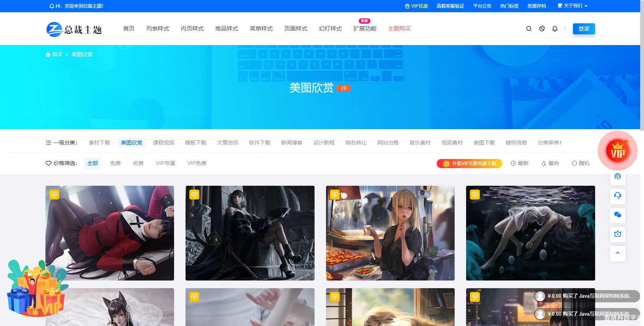Image resolution: width=644 pixels, height=326 pixels.
Task: Click the VIP gift box promo image
Action: [37, 289]
